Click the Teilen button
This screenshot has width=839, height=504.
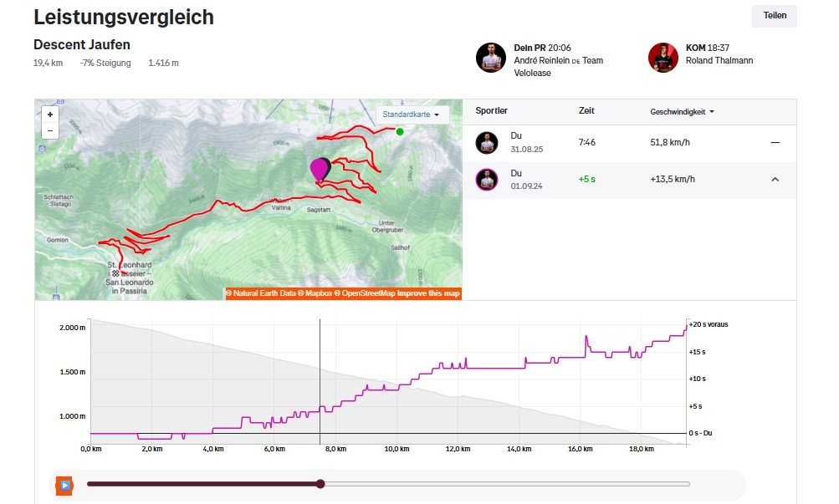(x=774, y=16)
